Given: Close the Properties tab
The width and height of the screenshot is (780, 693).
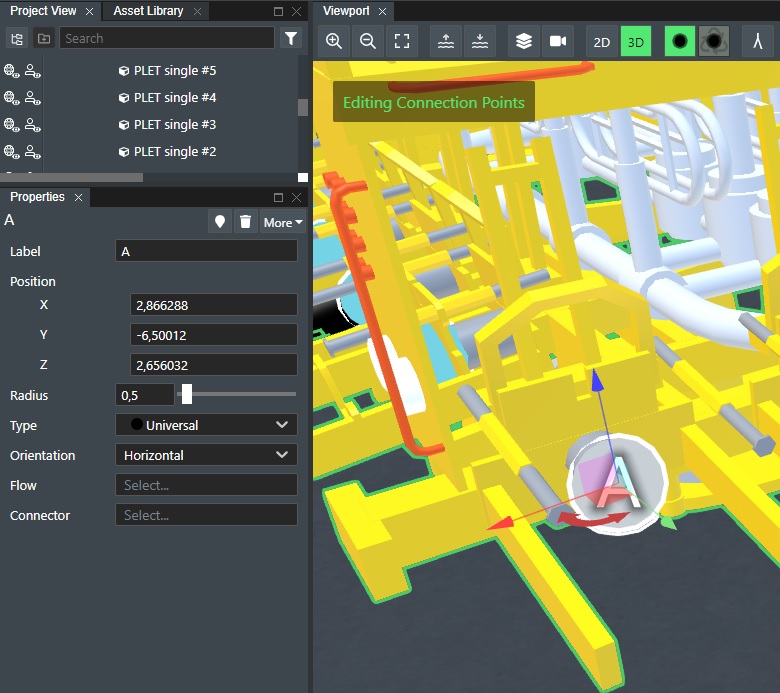Looking at the screenshot, I should (x=79, y=198).
